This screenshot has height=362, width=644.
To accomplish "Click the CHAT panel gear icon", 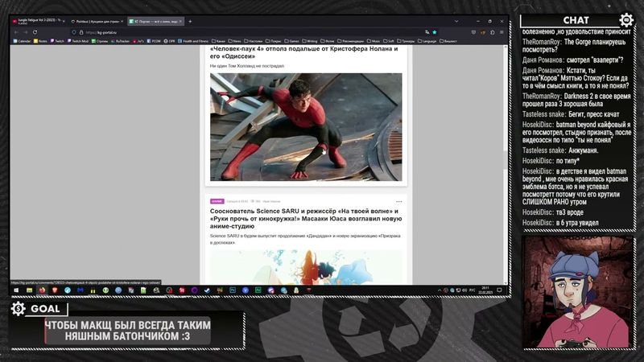I will (x=626, y=19).
